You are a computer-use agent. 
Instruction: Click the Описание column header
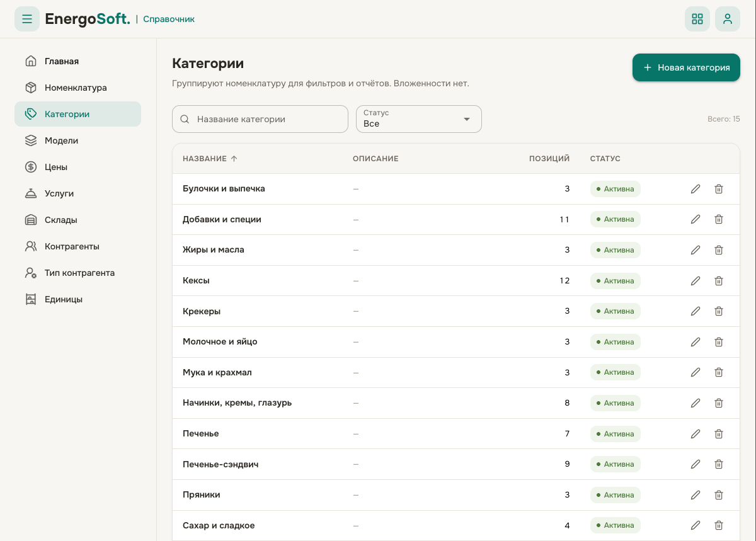pyautogui.click(x=375, y=159)
